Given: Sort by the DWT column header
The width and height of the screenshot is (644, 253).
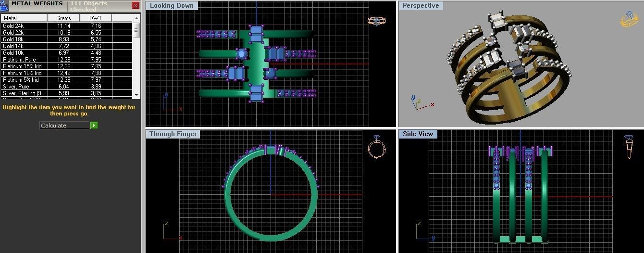Looking at the screenshot, I should tap(96, 18).
